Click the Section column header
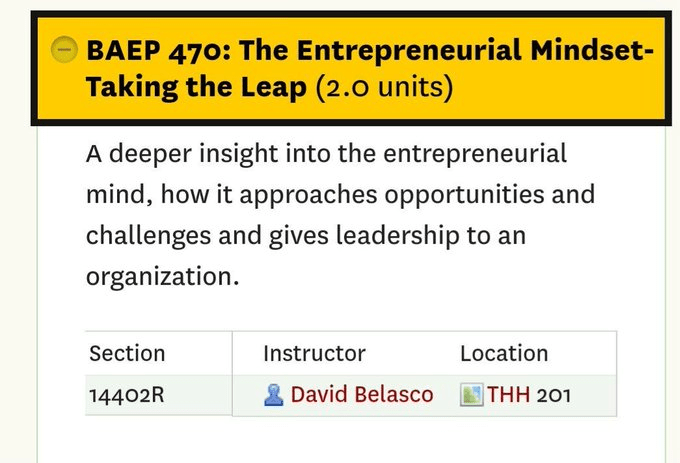This screenshot has width=680, height=463. pos(127,353)
